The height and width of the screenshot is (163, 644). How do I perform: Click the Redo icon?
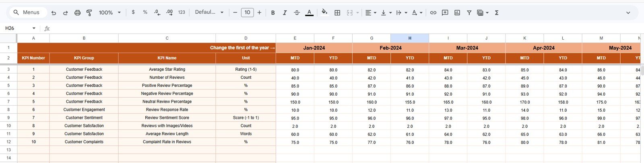(65, 13)
